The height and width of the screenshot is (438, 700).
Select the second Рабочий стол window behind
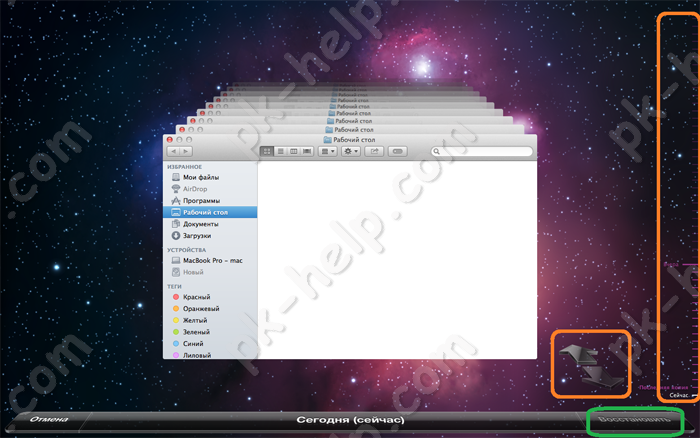tap(350, 129)
